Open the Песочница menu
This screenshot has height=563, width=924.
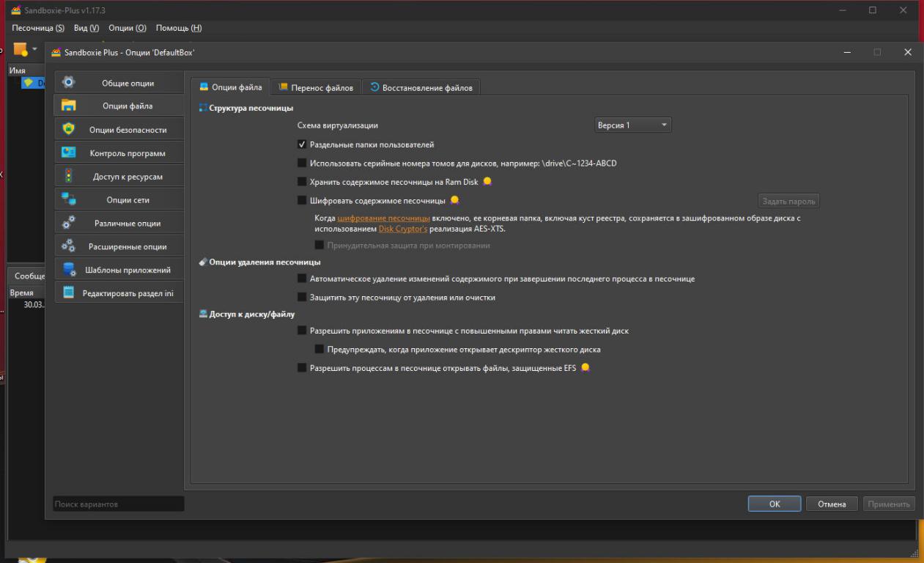click(x=38, y=28)
